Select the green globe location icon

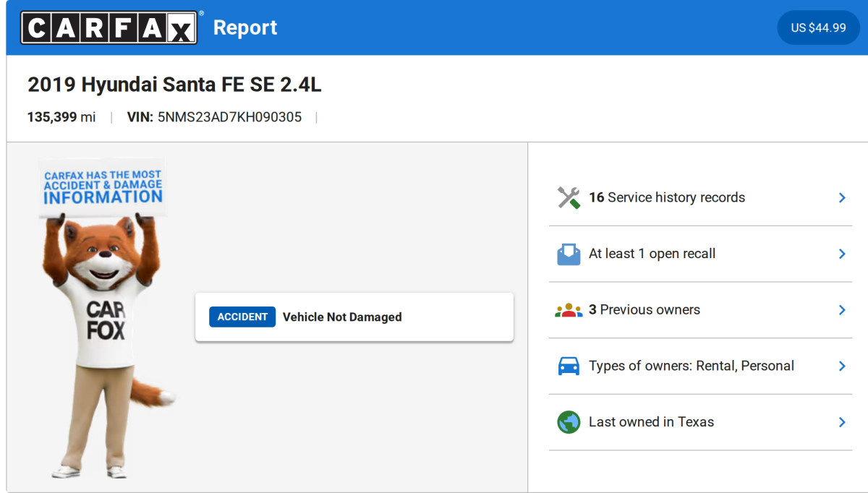(569, 421)
